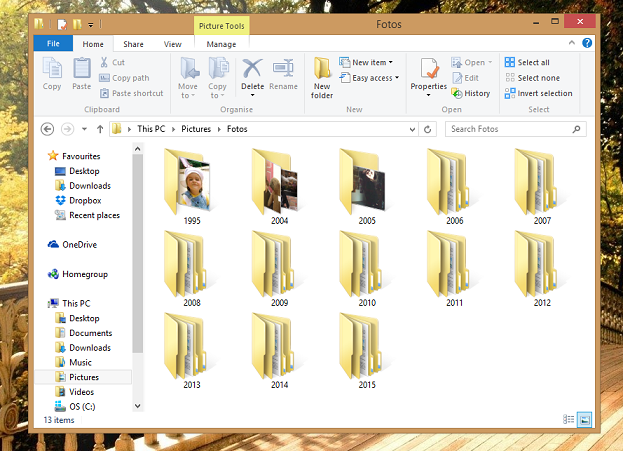The height and width of the screenshot is (451, 623).
Task: Expand the Easy access dropdown
Action: [397, 78]
